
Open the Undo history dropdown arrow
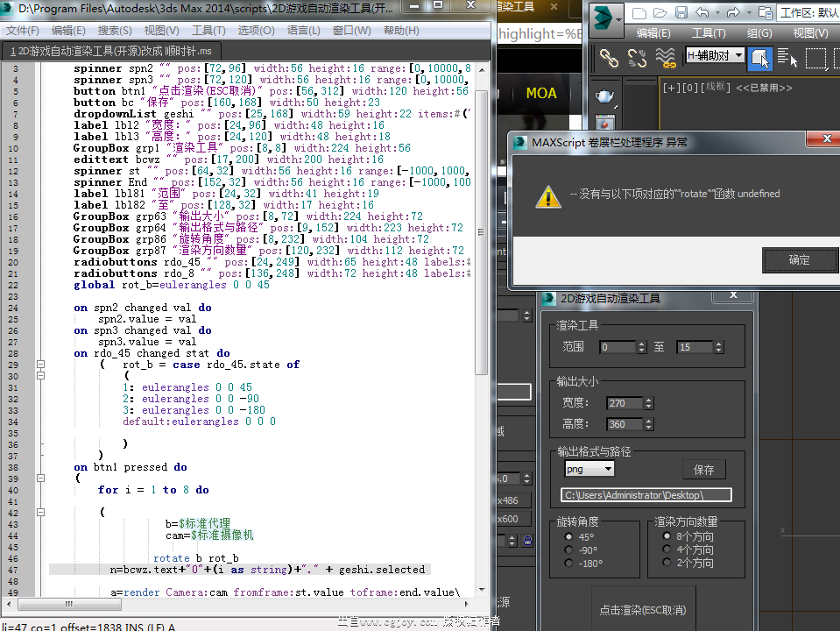point(716,13)
